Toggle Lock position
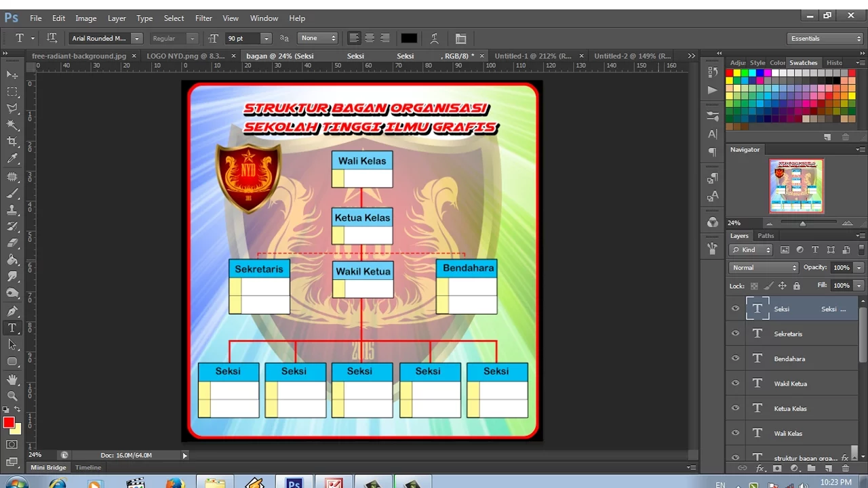Viewport: 868px width, 488px height. click(782, 286)
